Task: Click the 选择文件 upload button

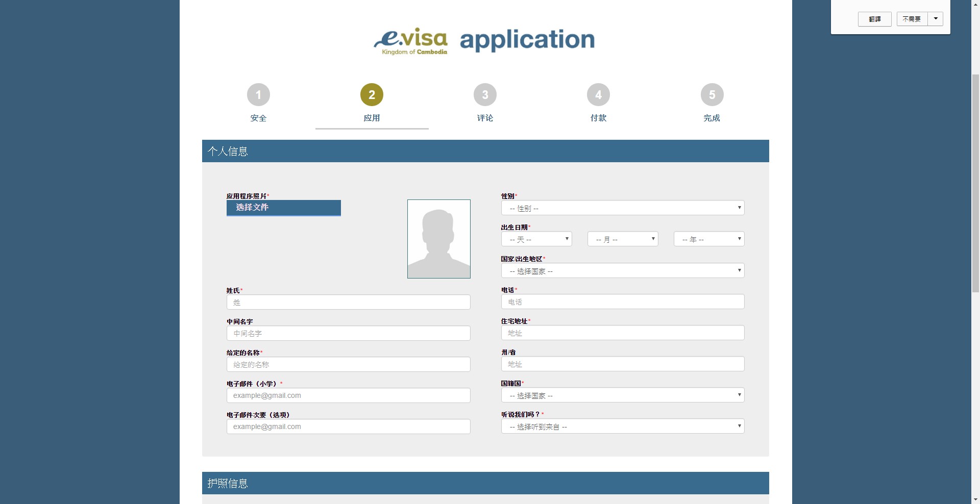Action: pyautogui.click(x=284, y=208)
